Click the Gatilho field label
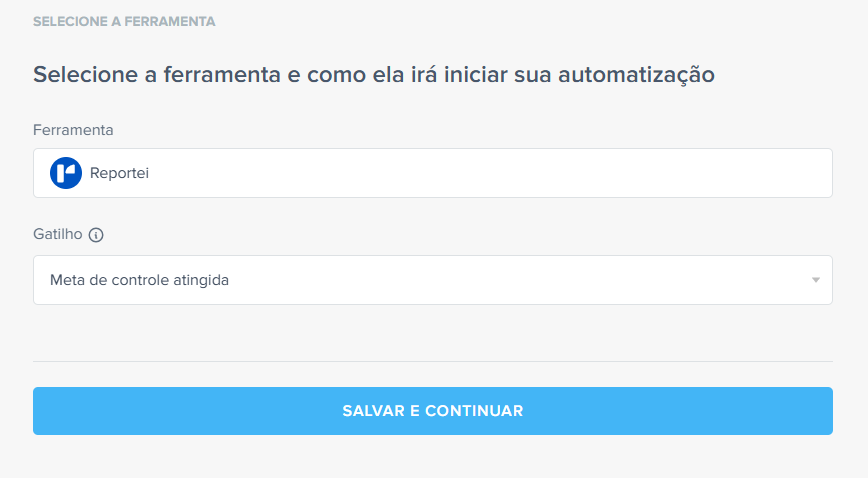Viewport: 868px width, 478px height. [58, 236]
